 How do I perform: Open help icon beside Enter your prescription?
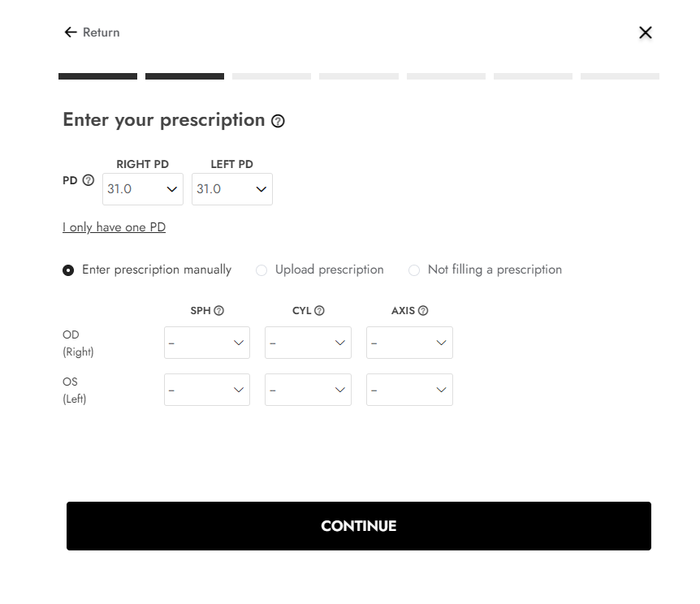tap(278, 121)
